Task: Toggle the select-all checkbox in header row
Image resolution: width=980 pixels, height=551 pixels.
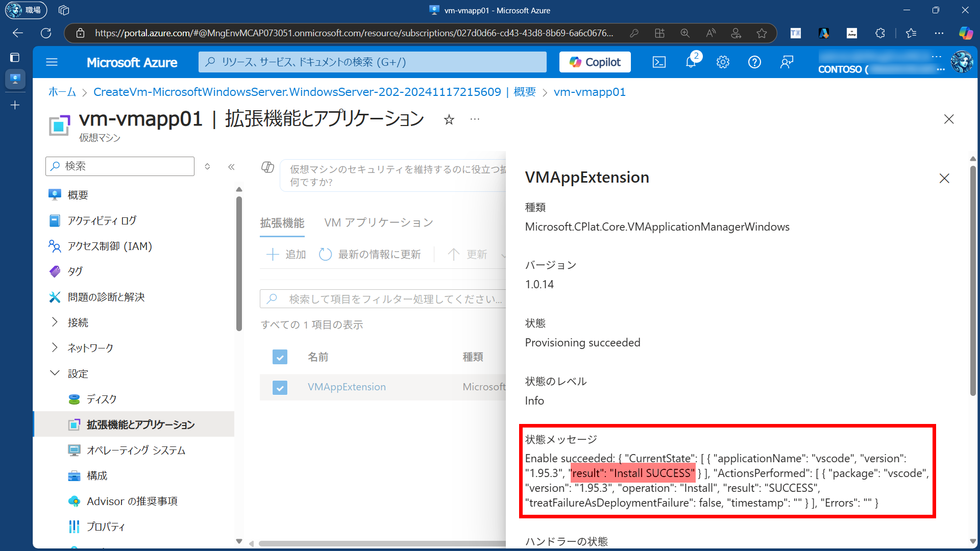Action: 280,357
